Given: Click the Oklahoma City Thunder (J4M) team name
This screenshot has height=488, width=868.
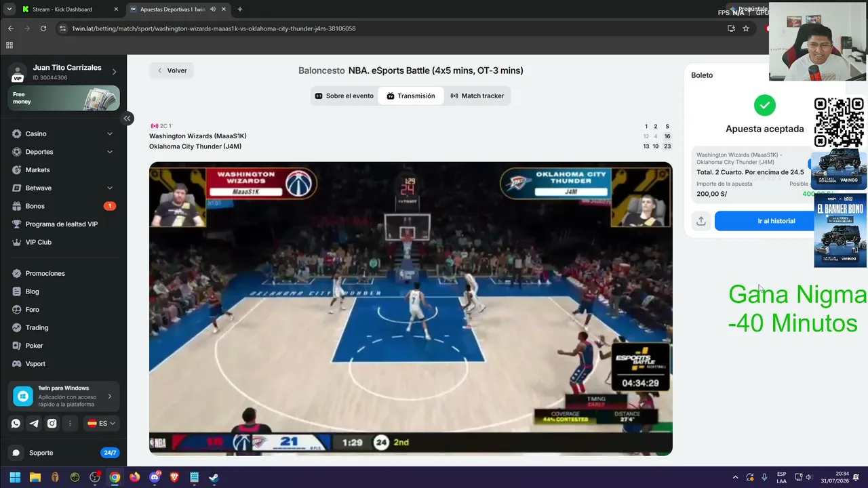Looking at the screenshot, I should click(x=195, y=146).
